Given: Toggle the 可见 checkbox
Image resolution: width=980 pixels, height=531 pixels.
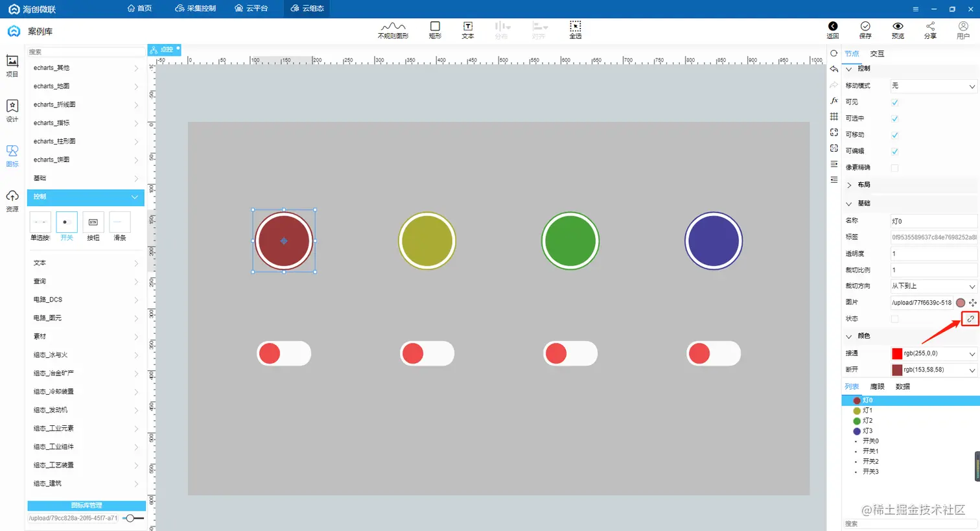Looking at the screenshot, I should click(894, 102).
